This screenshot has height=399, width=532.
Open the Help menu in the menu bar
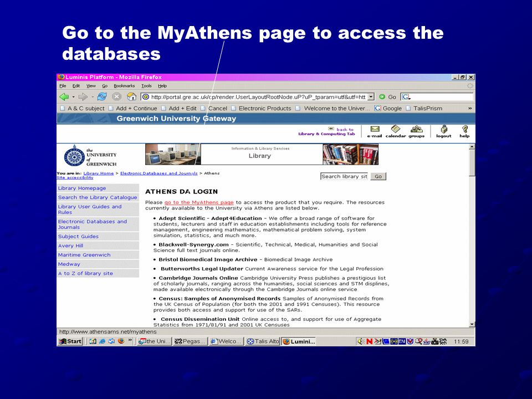(x=162, y=86)
